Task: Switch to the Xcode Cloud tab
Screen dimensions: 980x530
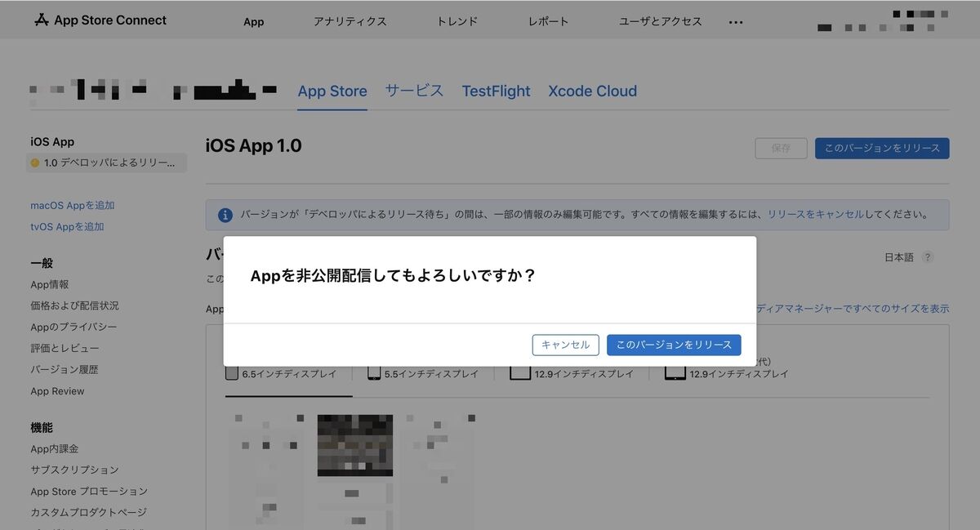Action: point(592,91)
